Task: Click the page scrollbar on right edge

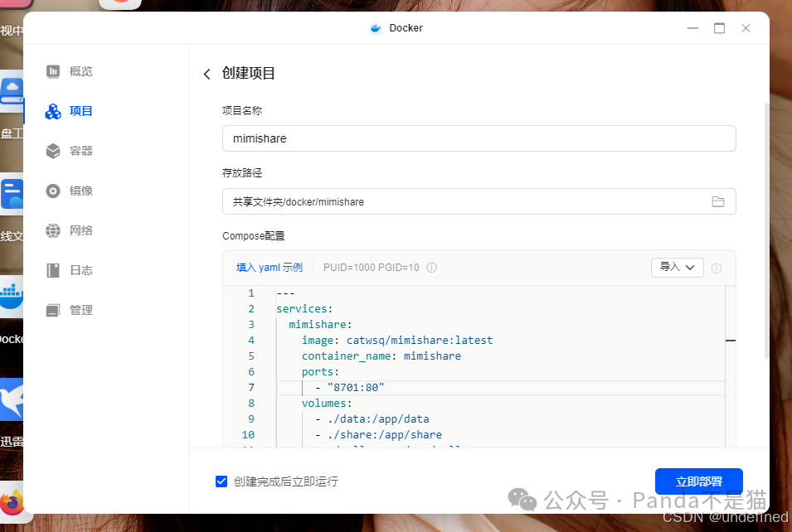Action: point(766,230)
